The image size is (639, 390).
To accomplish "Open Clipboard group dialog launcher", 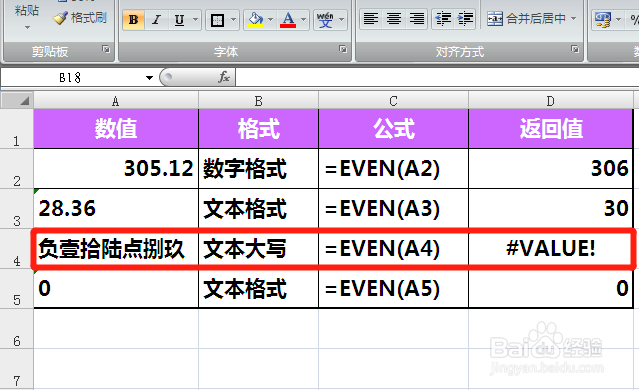I will coord(106,49).
